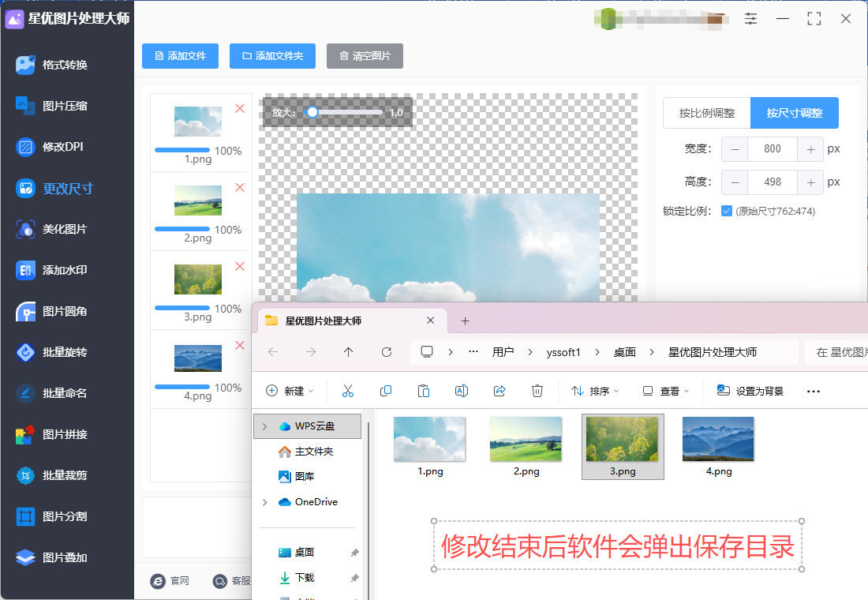Click the 清空图片 clear images button
This screenshot has width=868, height=600.
pyautogui.click(x=365, y=56)
